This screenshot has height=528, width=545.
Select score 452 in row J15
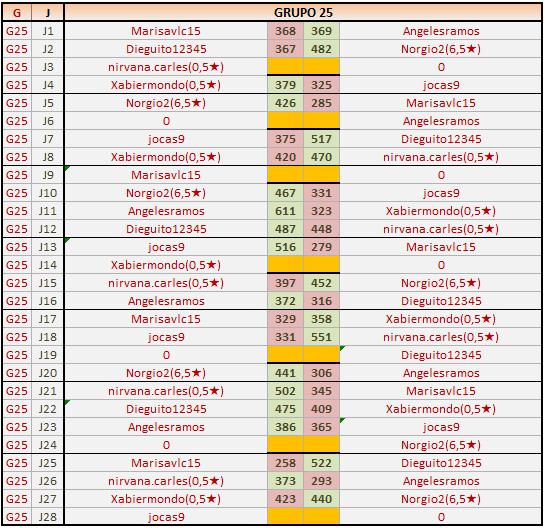coord(322,283)
